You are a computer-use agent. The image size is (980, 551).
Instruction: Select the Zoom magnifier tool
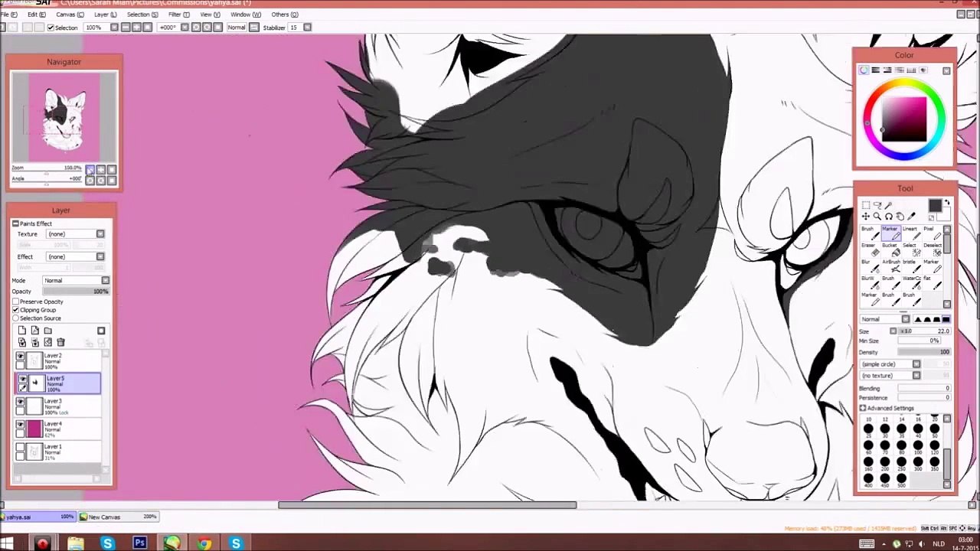[877, 217]
